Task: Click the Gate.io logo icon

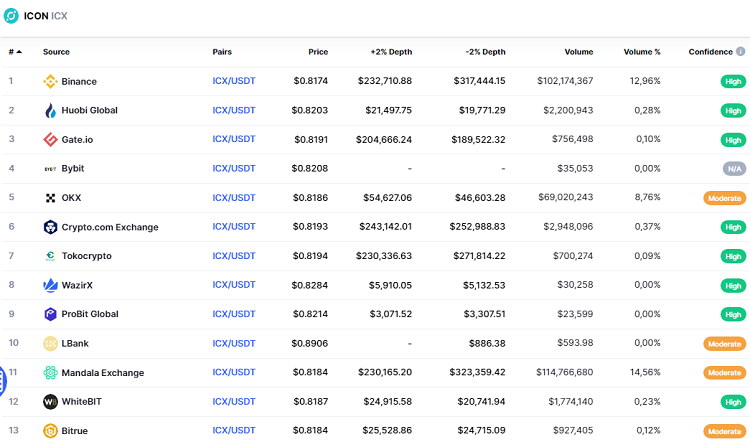Action: [x=50, y=140]
